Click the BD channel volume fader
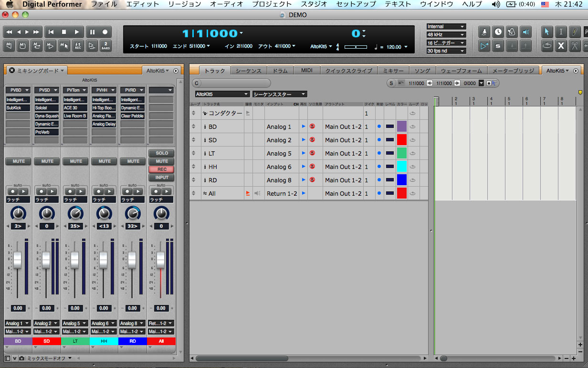Image resolution: width=588 pixels, height=368 pixels. (x=18, y=260)
